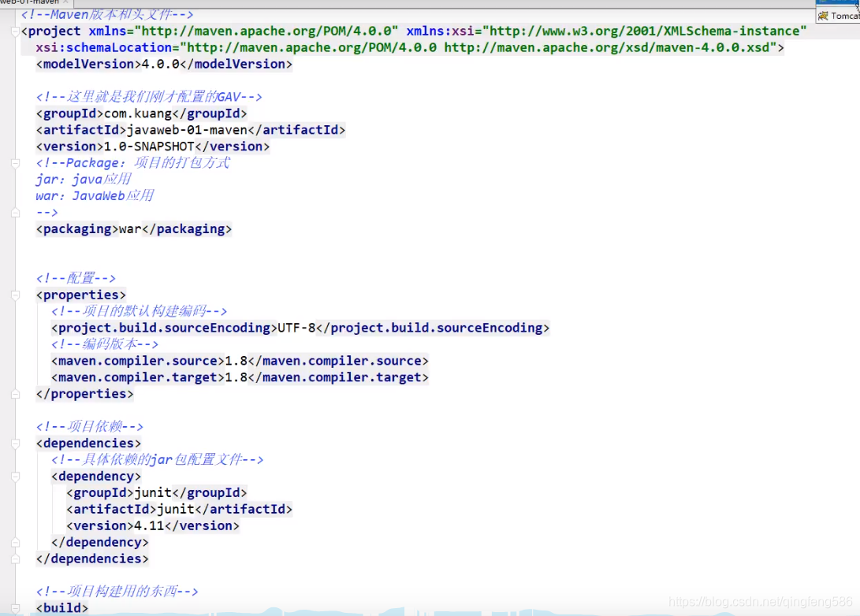Click the jar comment above dependency tag

point(158,459)
